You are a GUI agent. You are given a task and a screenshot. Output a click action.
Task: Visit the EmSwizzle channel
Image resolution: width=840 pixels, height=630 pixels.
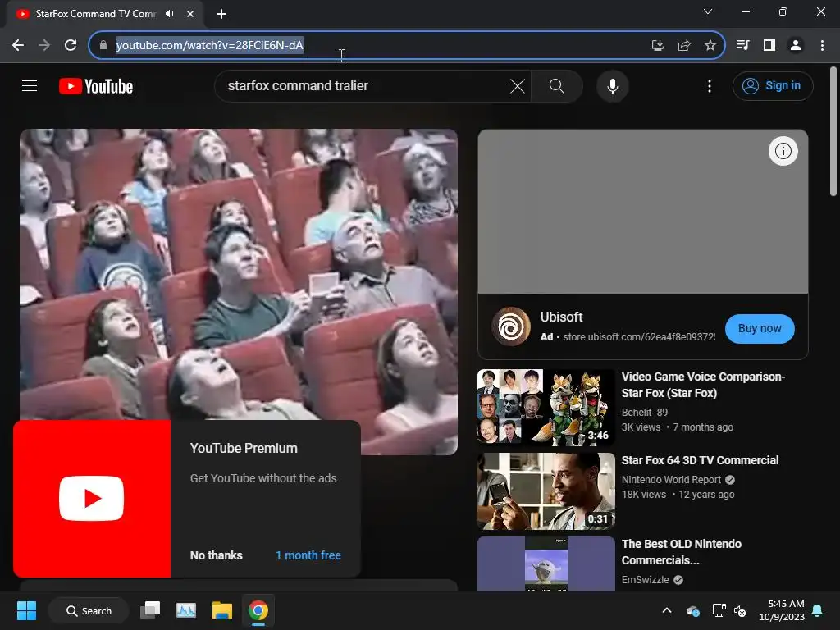tap(645, 580)
